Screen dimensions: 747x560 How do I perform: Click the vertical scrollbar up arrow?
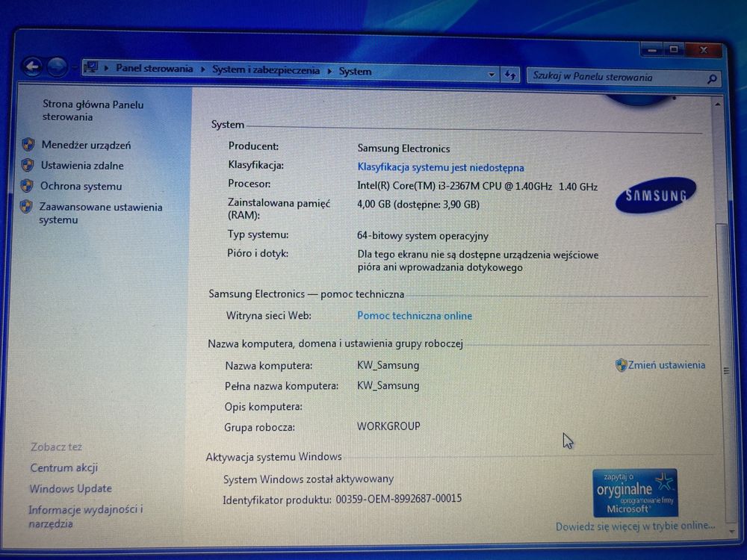tap(718, 104)
